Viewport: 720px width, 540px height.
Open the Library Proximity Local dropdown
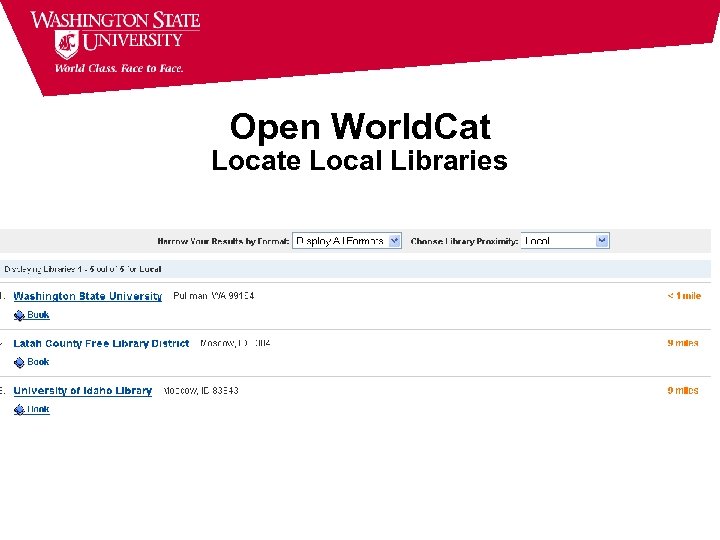click(x=565, y=241)
